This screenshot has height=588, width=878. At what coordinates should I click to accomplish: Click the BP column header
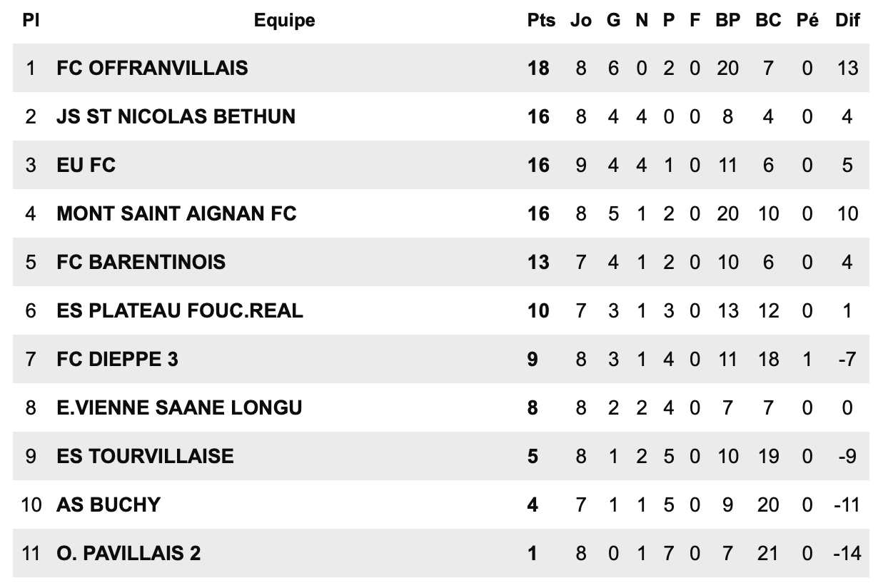727,21
